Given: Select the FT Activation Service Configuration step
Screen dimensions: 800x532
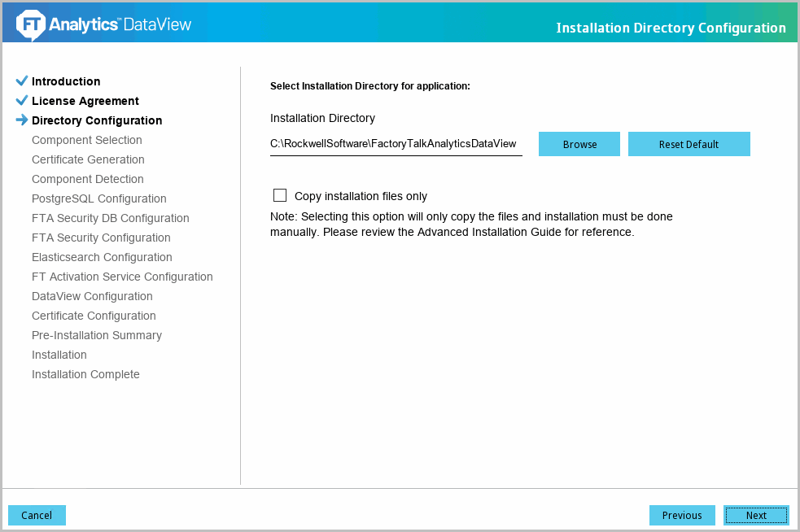Looking at the screenshot, I should pyautogui.click(x=122, y=277).
